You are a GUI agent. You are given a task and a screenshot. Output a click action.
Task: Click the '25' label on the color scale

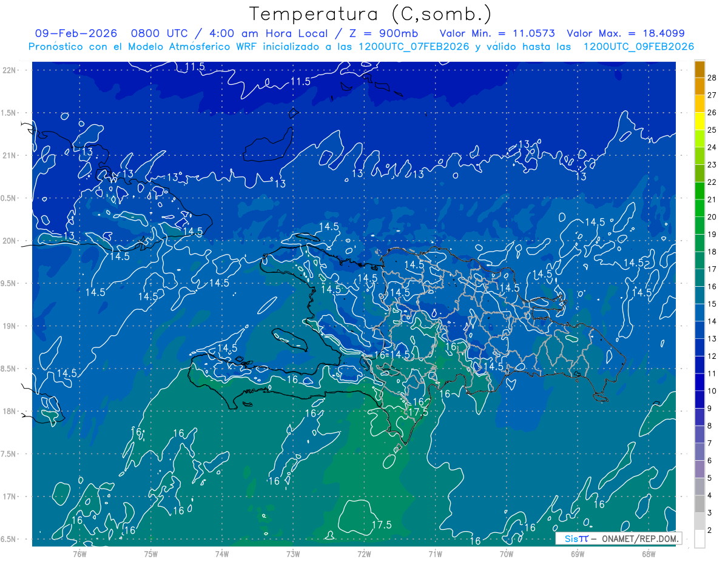tap(712, 130)
